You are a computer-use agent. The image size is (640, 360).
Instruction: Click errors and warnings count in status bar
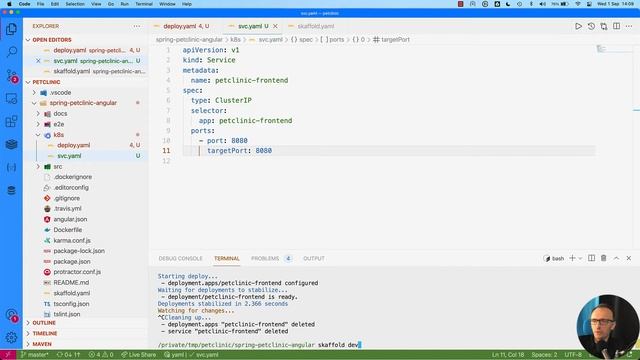(x=101, y=355)
